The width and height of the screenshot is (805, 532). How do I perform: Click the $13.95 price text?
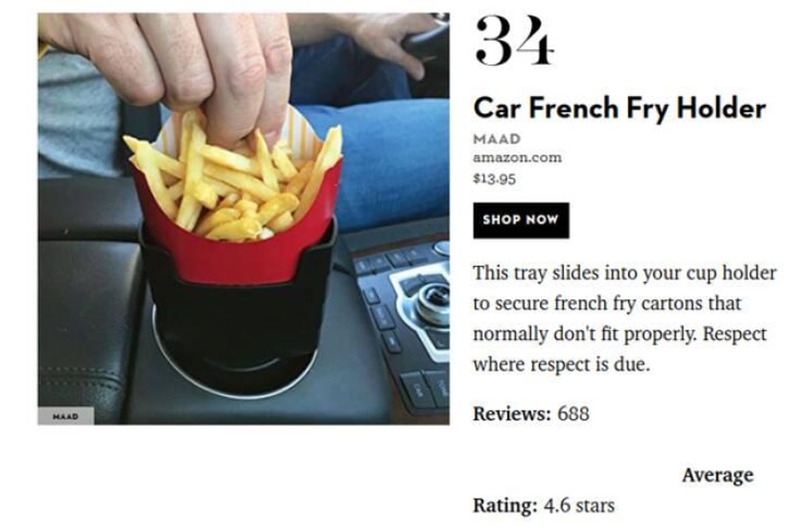click(495, 178)
